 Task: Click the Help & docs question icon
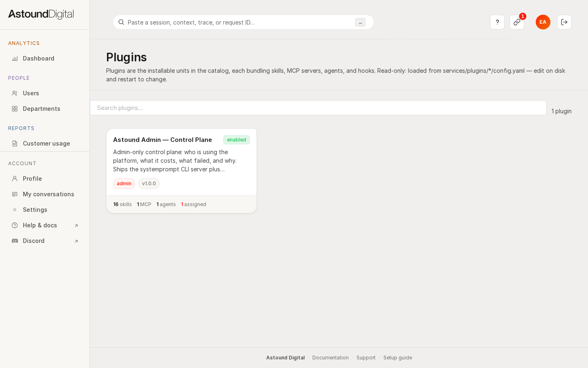point(15,225)
